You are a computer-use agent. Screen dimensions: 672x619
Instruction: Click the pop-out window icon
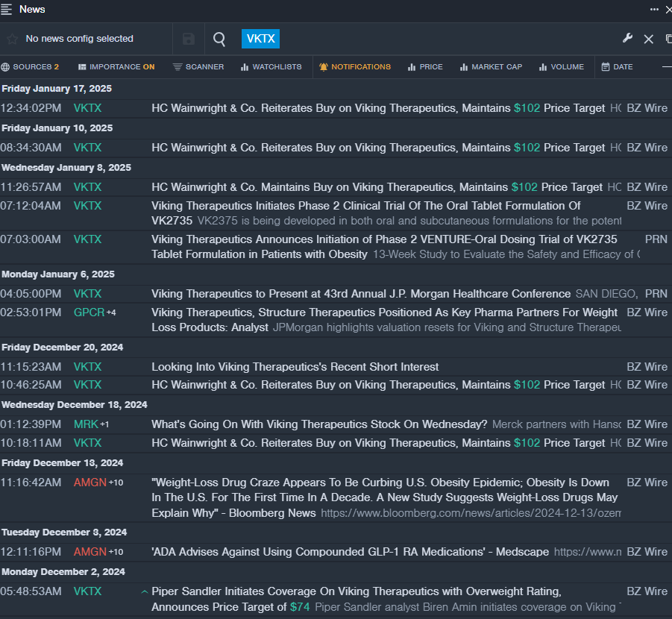tap(668, 39)
